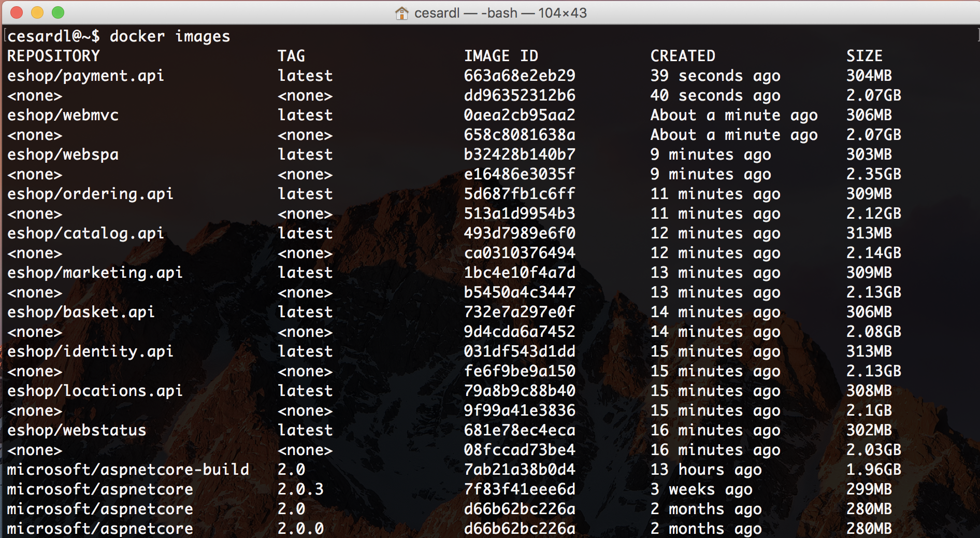Image resolution: width=980 pixels, height=538 pixels.
Task: Click the 2.08GB size value
Action: pos(874,332)
